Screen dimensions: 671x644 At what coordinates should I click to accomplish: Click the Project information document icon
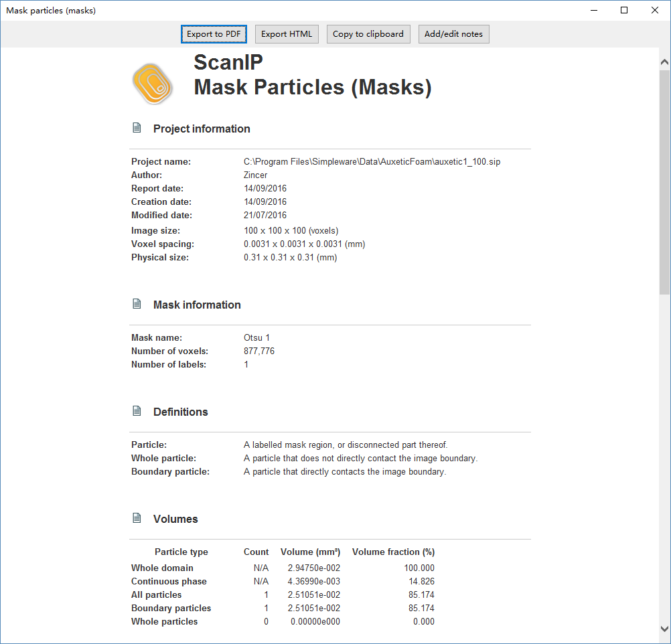tap(137, 128)
